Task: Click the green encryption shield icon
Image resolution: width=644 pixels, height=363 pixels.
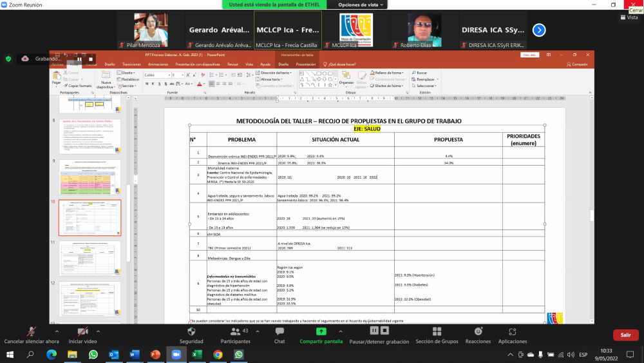Action: pos(8,58)
